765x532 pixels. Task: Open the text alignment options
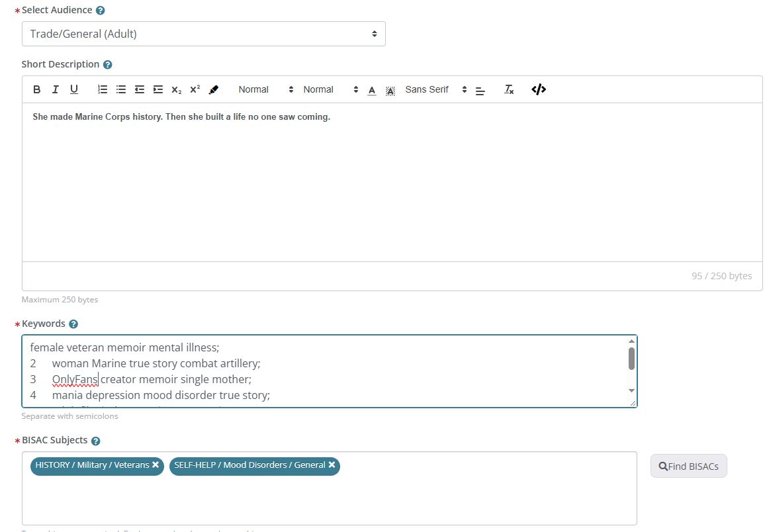480,90
